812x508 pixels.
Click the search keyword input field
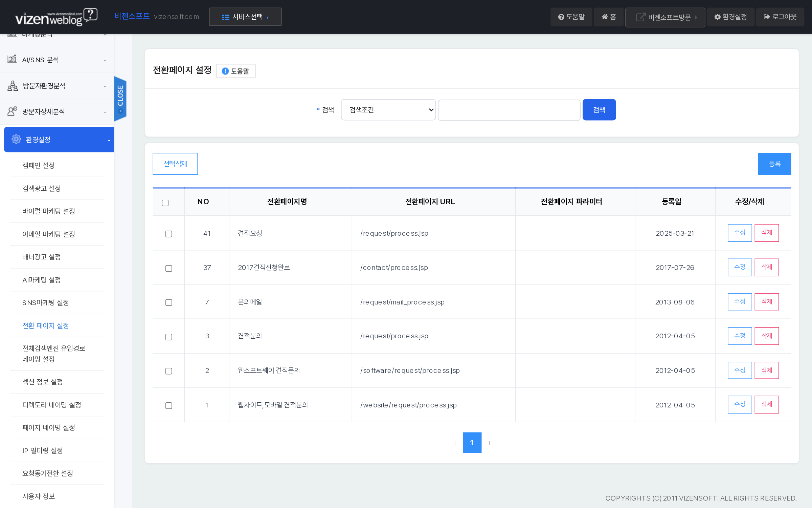point(509,110)
